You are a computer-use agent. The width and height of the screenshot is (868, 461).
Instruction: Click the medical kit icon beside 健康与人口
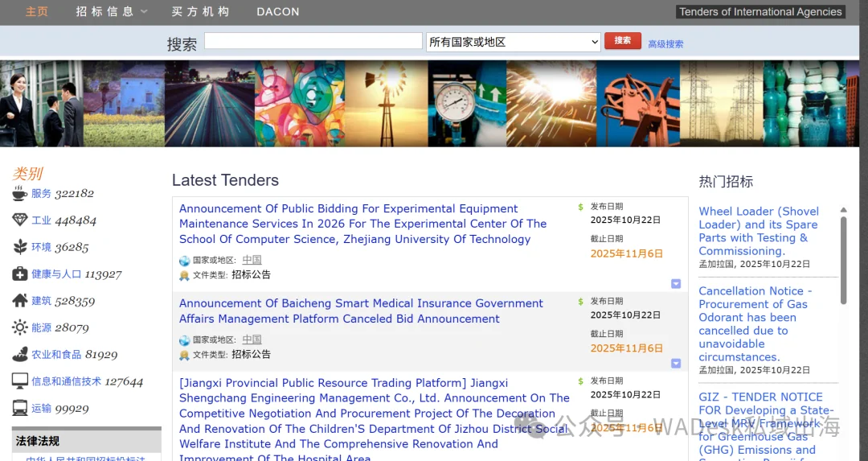coord(19,274)
